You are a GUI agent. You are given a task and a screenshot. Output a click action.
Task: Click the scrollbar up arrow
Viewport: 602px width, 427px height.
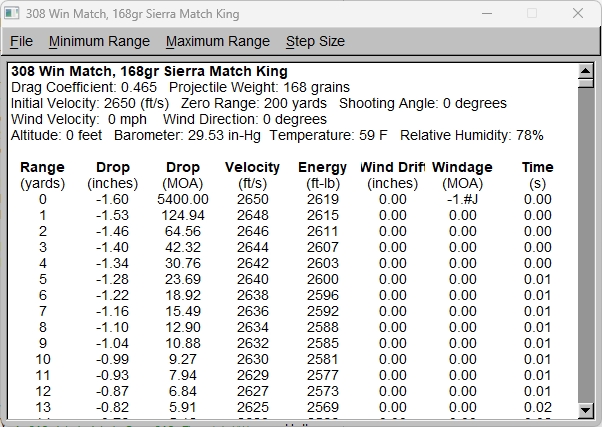tap(585, 71)
